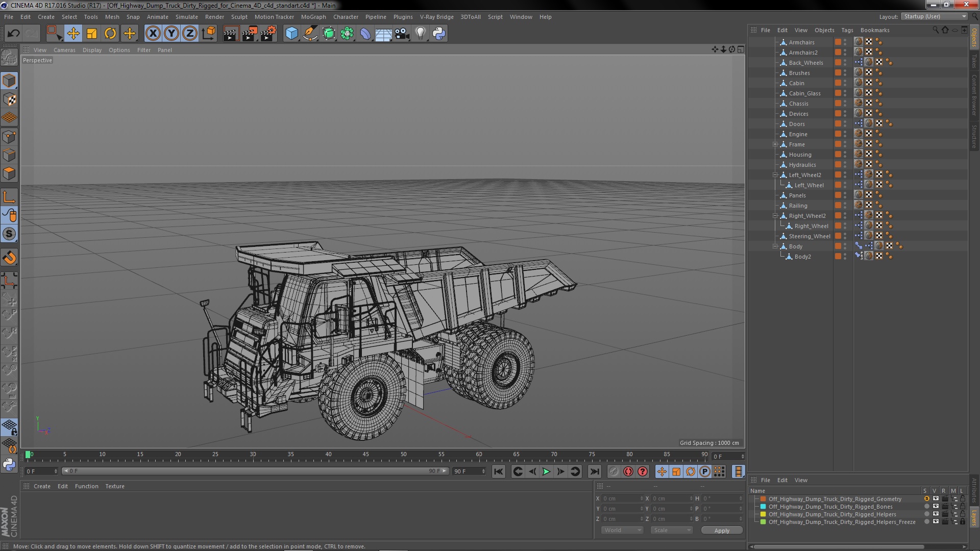Add a Cube primitive object
Screen dimensions: 980x551
[x=291, y=34]
